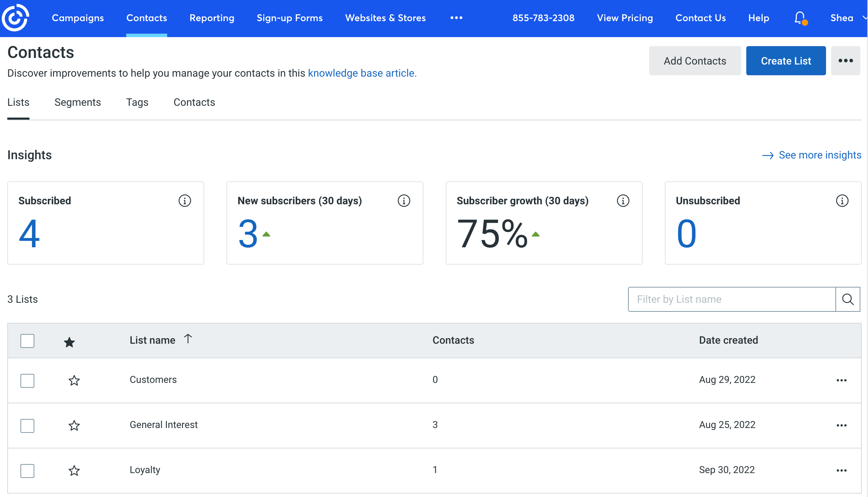Favorite the Loyalty list star
The width and height of the screenshot is (868, 497).
click(74, 471)
